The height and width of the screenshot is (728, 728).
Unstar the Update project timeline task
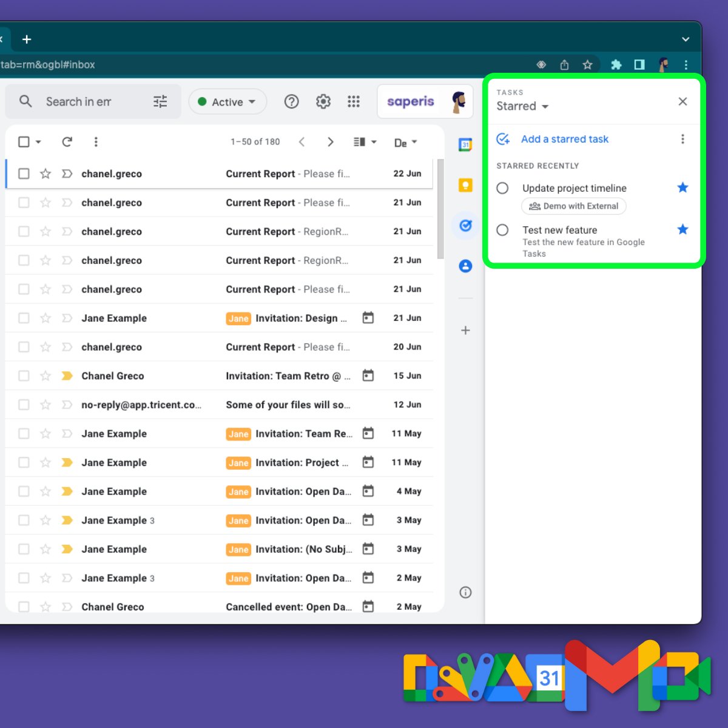point(682,187)
